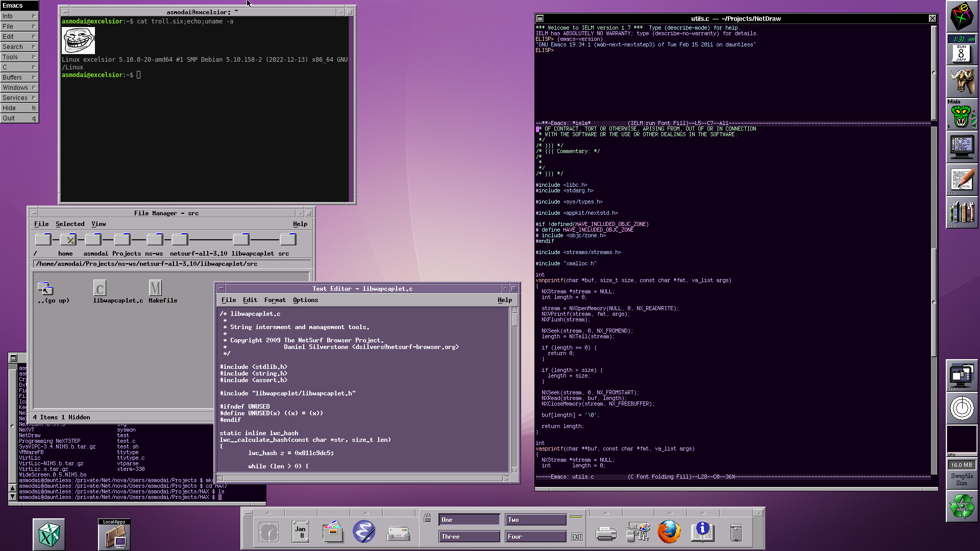980x551 pixels.
Task: Open libwapcaplet.c file icon in File Manager
Action: click(x=100, y=289)
